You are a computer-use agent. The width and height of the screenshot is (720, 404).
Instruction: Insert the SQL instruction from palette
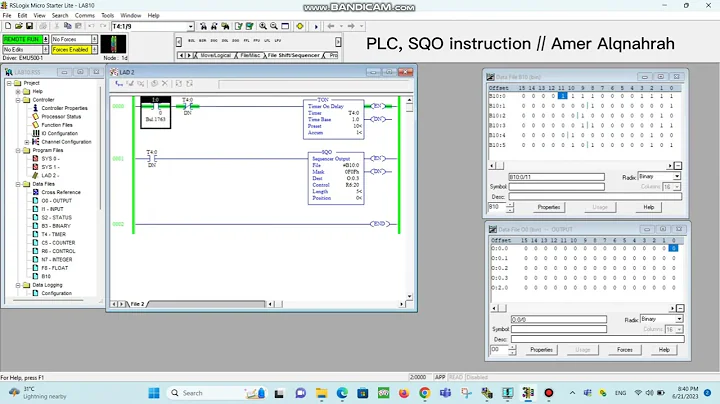[225, 41]
